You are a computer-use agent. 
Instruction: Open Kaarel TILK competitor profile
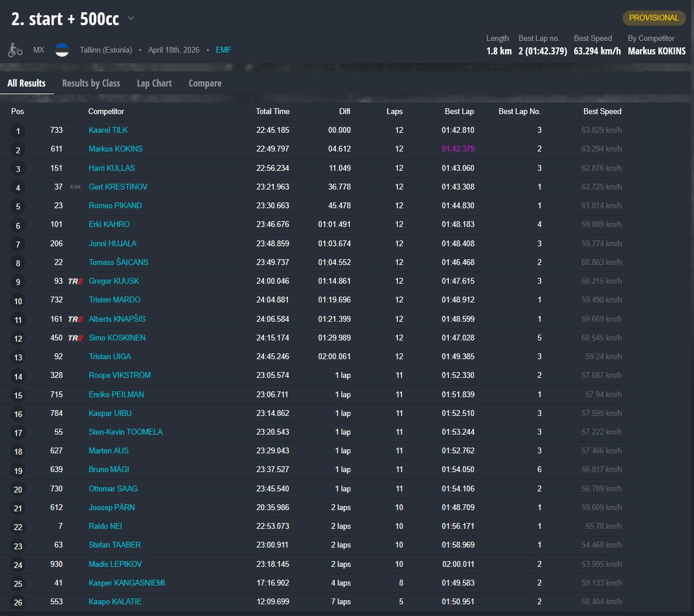pyautogui.click(x=108, y=130)
